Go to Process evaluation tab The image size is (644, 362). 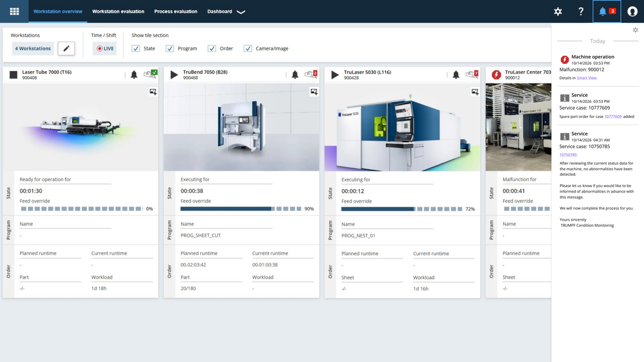tap(176, 12)
